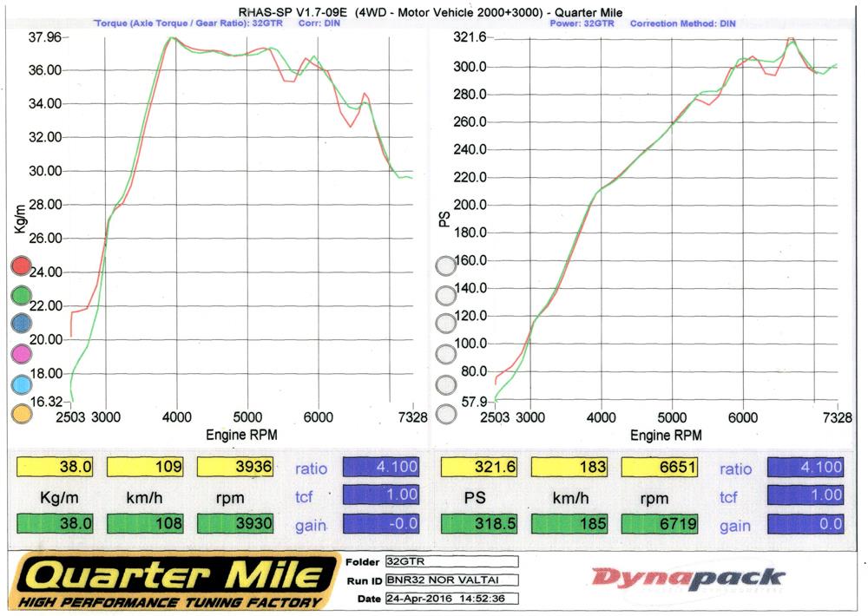The image size is (868, 616).
Task: Click the 'Folder' label
Action: [363, 562]
